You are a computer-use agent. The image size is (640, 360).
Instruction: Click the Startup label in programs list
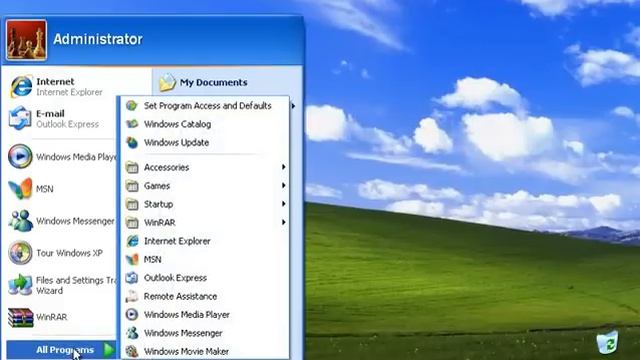coord(158,204)
